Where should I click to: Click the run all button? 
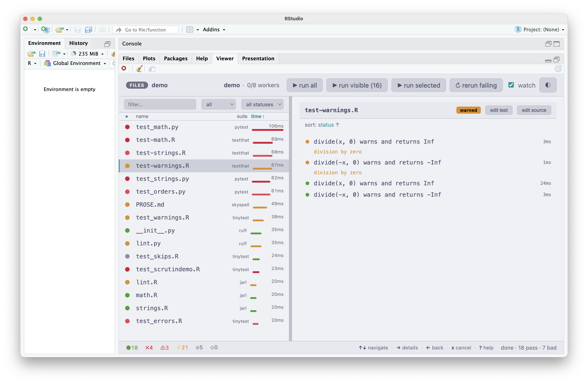coord(305,85)
